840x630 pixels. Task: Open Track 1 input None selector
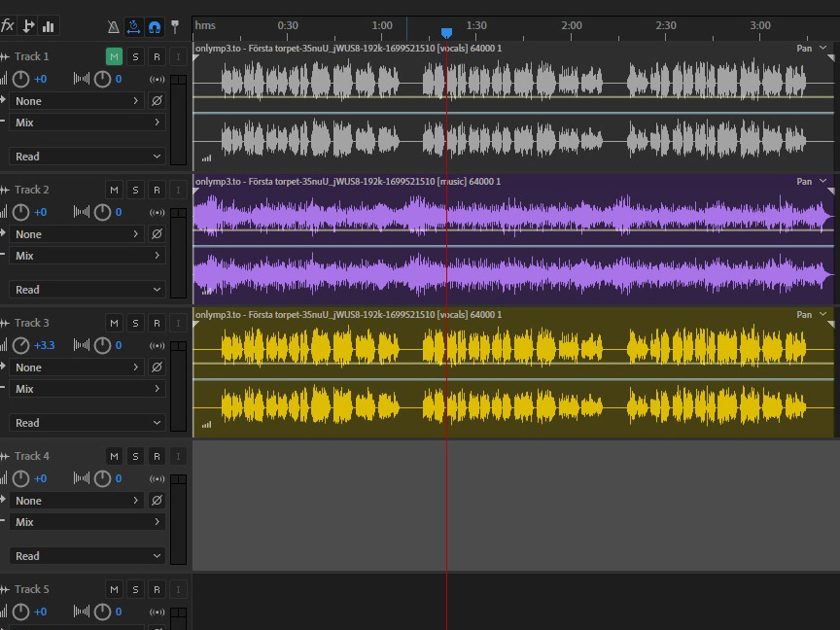click(x=77, y=101)
